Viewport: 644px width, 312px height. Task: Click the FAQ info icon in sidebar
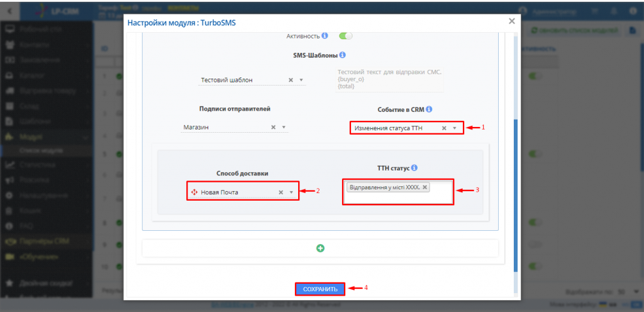[x=10, y=226]
